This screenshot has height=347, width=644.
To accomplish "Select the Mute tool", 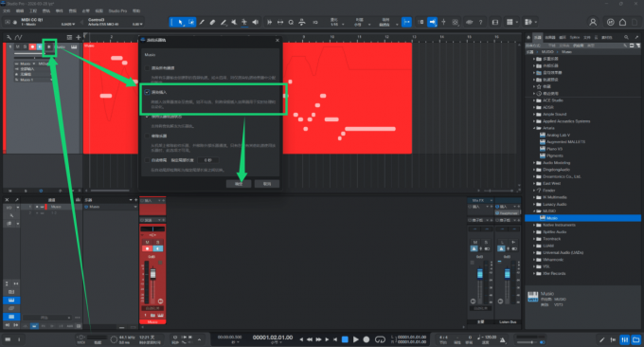I will (x=234, y=22).
